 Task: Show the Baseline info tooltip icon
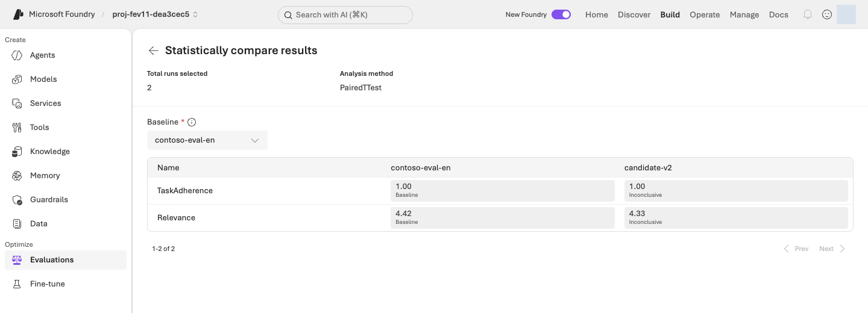[192, 122]
